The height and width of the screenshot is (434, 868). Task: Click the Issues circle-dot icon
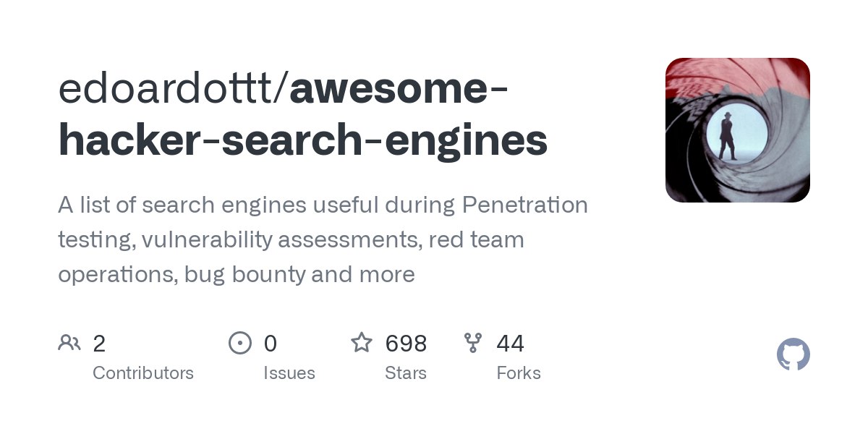240,343
